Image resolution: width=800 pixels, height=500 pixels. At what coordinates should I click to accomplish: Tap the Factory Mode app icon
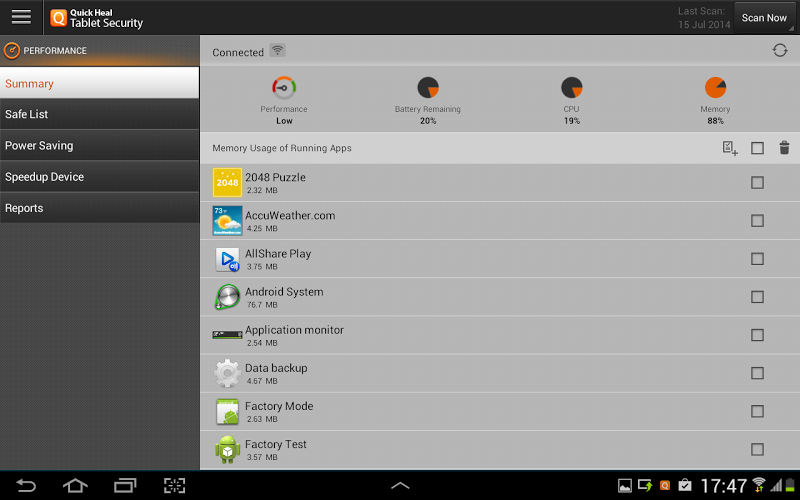tap(227, 412)
